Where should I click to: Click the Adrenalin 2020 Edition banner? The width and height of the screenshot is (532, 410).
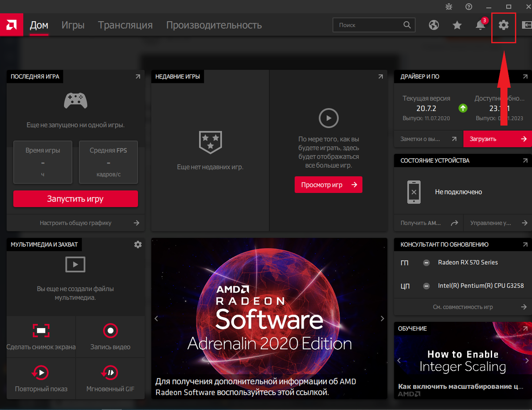click(x=269, y=318)
